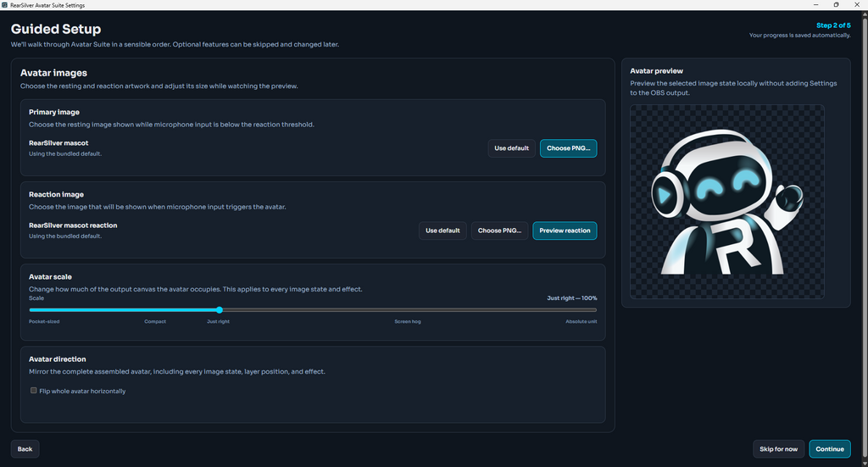Set scale slider to Compact mark

155,310
